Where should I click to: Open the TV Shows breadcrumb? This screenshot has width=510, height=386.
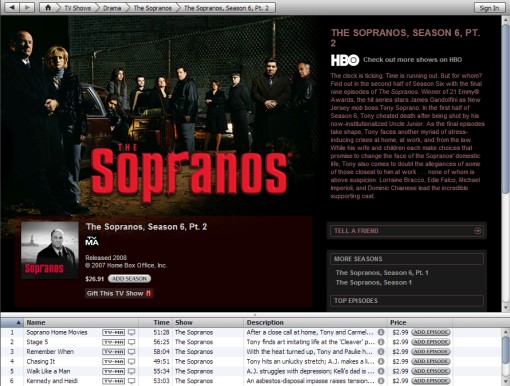tap(77, 8)
